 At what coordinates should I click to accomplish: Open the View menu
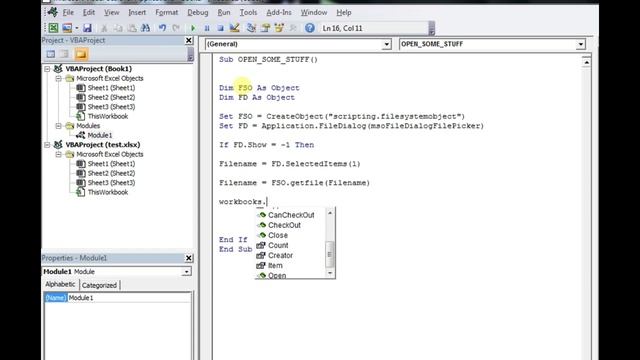(111, 13)
